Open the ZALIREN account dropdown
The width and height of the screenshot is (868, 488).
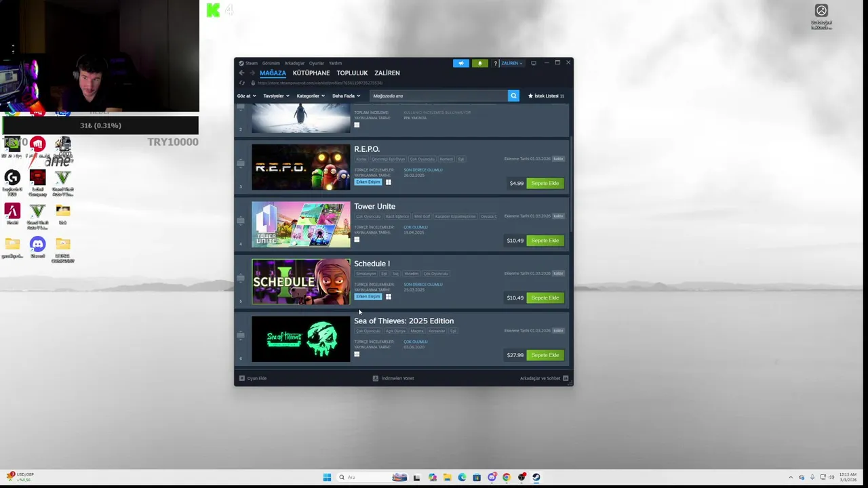511,63
